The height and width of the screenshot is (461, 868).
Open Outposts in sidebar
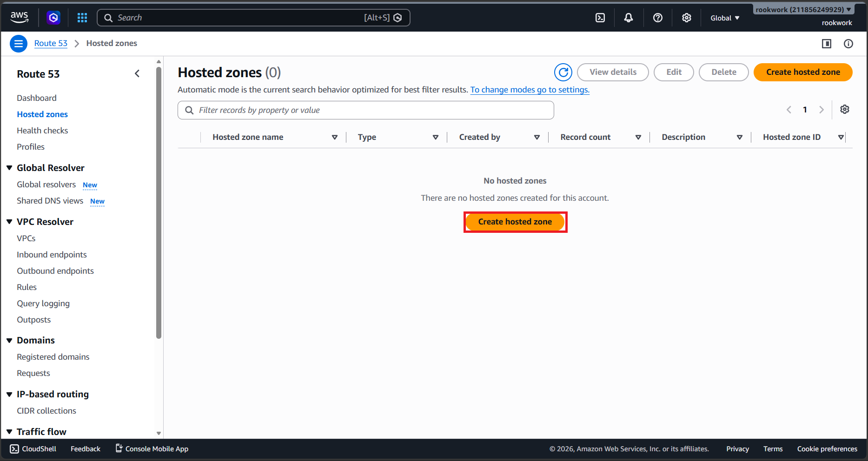coord(33,320)
